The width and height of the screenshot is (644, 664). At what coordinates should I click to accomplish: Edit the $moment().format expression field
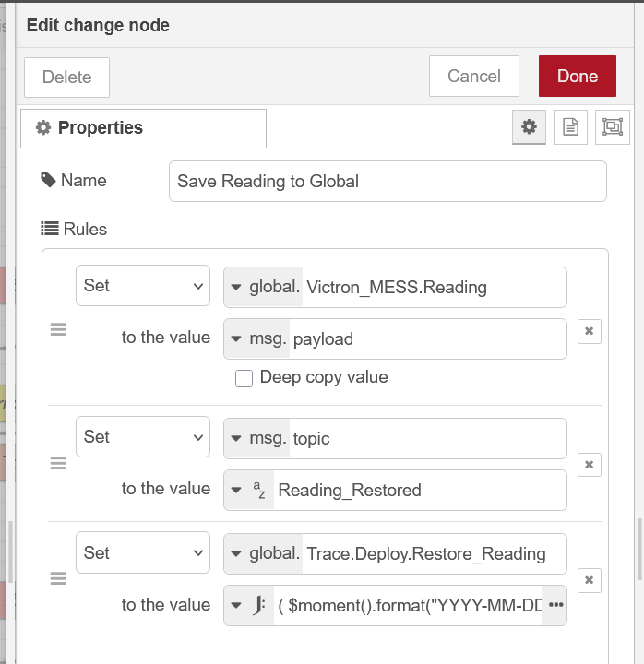tap(409, 605)
